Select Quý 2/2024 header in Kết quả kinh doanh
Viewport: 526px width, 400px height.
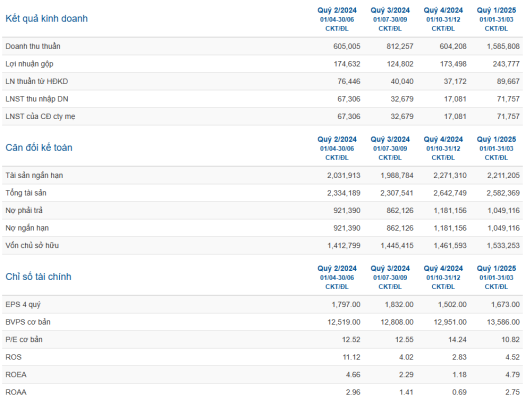click(337, 10)
